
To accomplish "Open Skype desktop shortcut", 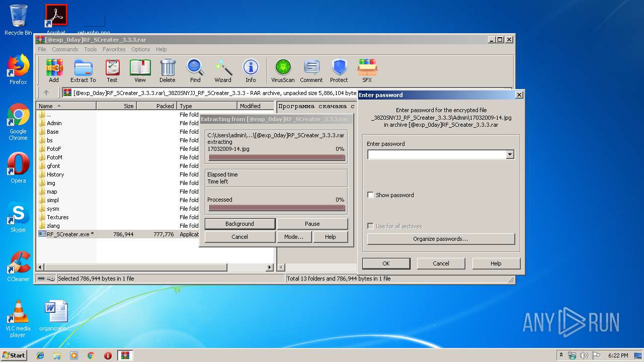I will coord(18,218).
